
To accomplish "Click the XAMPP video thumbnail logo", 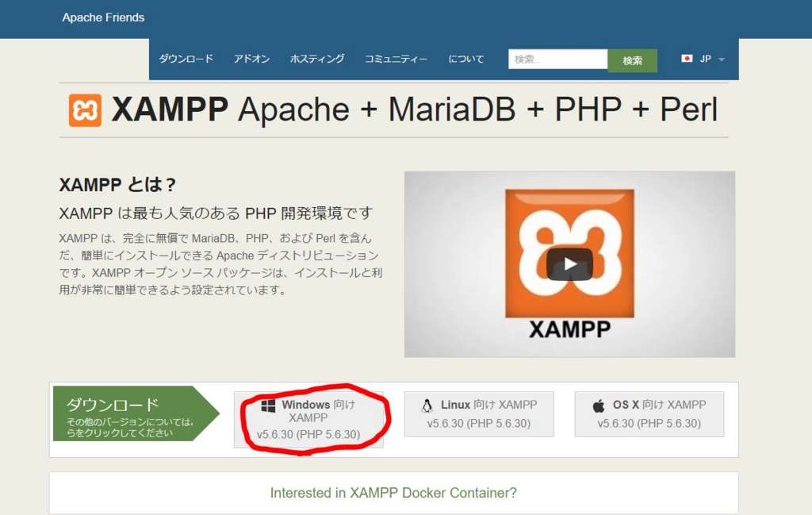I will (x=569, y=253).
